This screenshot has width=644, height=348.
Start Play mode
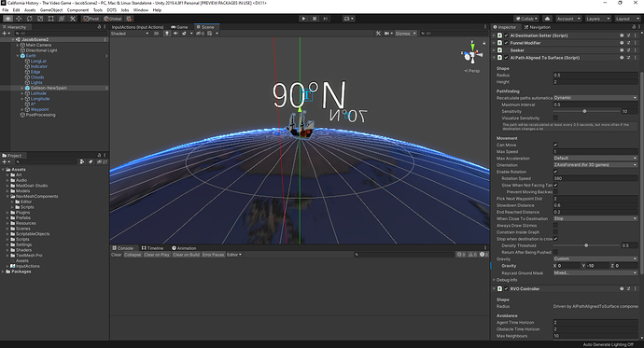pos(303,19)
